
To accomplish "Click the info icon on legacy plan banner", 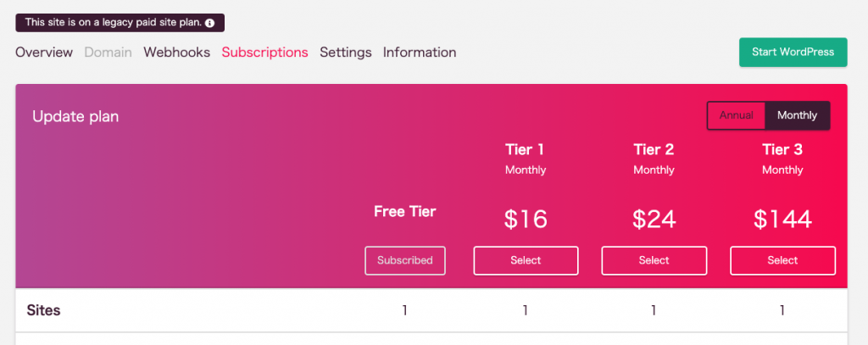I will click(x=209, y=23).
